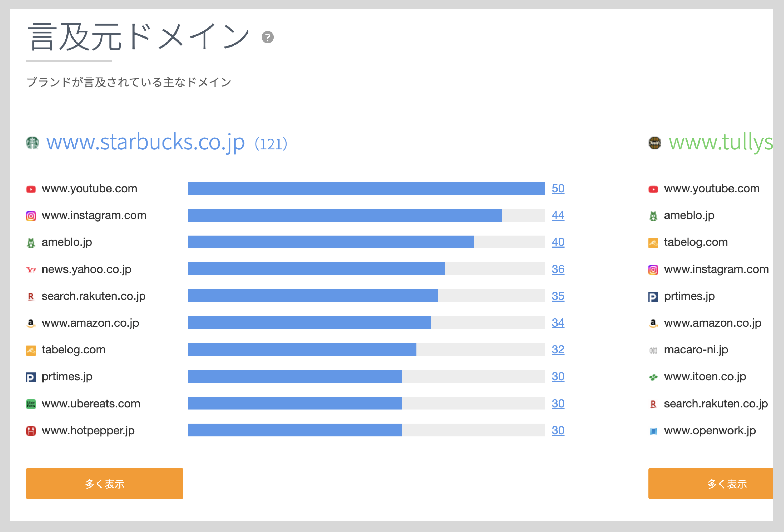Open the Instagram mention count 44
Screen dimensions: 784x532
pyautogui.click(x=558, y=215)
